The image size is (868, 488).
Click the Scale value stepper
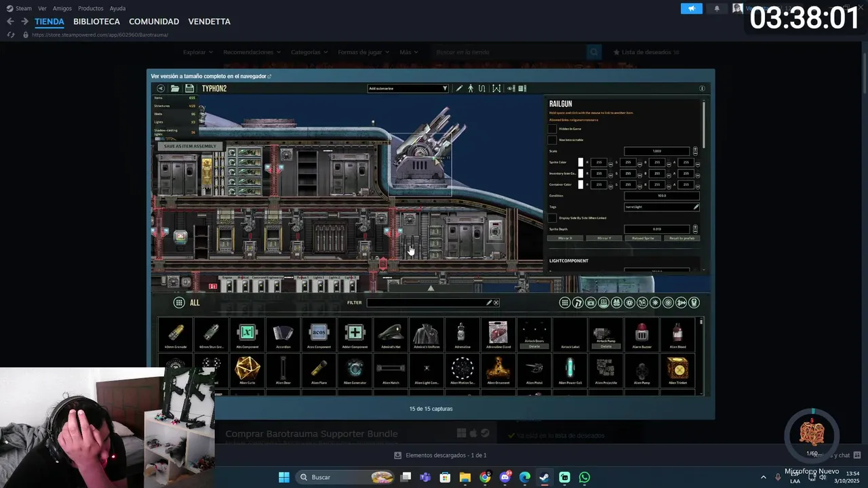point(695,151)
